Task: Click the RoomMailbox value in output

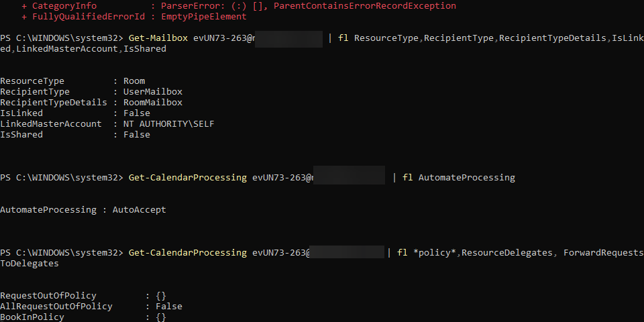Action: tap(153, 102)
